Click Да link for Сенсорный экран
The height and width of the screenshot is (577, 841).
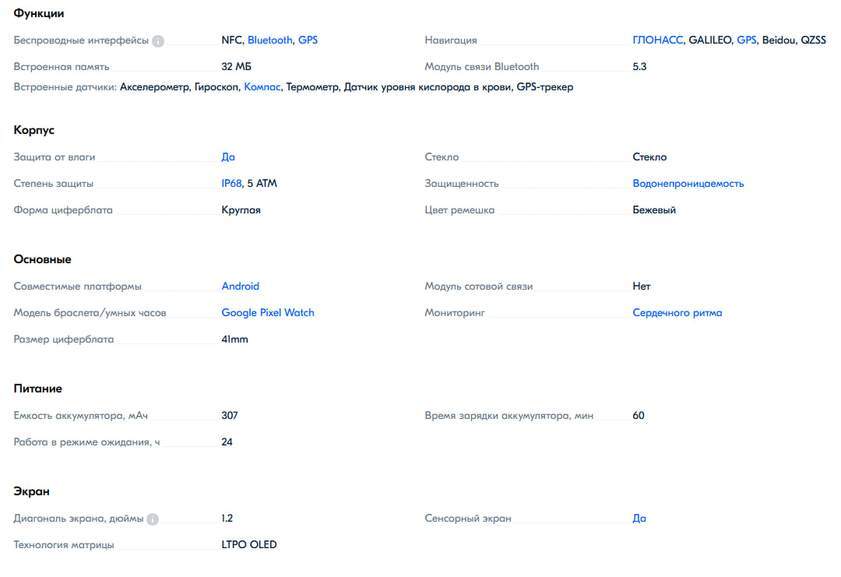[x=639, y=519]
